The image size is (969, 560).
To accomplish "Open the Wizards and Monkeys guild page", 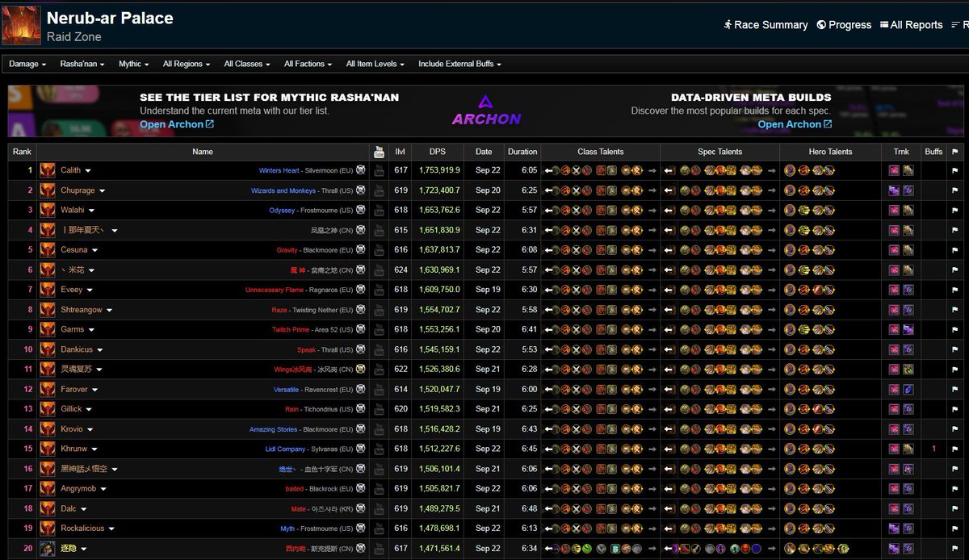I will 283,190.
